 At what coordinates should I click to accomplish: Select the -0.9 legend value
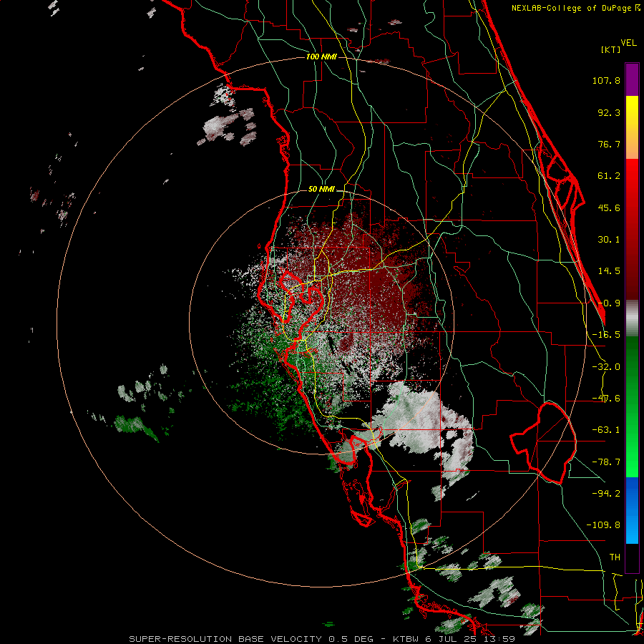point(609,303)
